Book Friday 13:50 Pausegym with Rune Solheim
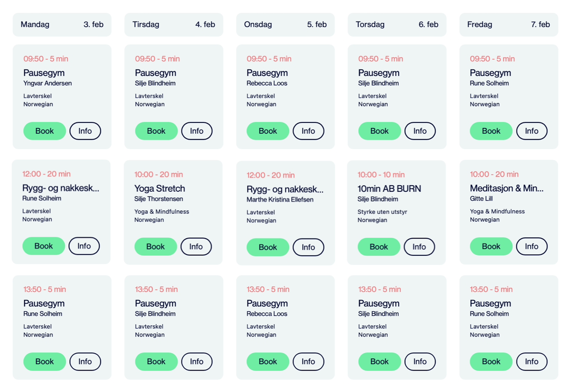Image resolution: width=575 pixels, height=392 pixels. pyautogui.click(x=491, y=362)
